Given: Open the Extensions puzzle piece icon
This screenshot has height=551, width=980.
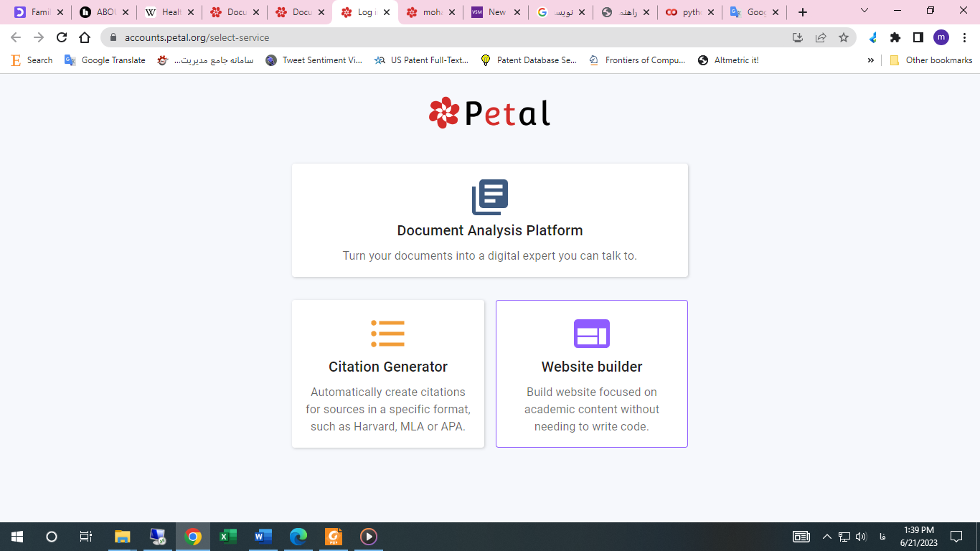Looking at the screenshot, I should coord(895,37).
